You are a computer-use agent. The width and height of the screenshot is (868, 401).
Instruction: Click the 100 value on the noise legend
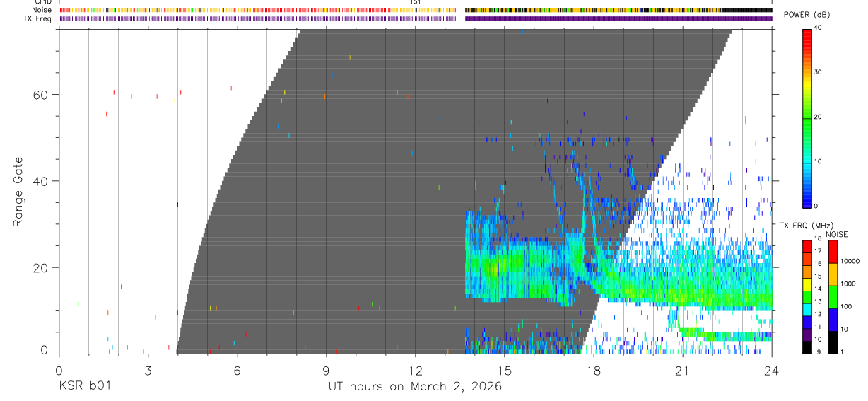(845, 306)
